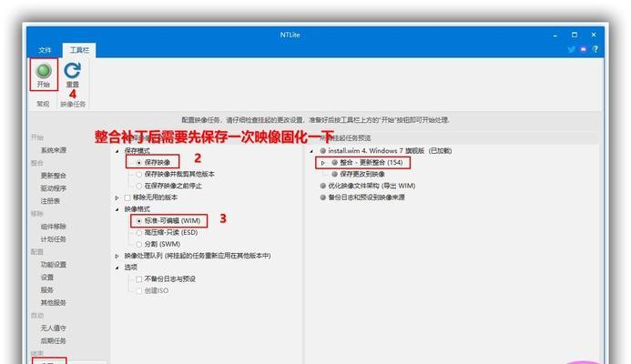631x364 pixels.
Task: Open 计划任务 page in sidebar
Action: [x=53, y=239]
